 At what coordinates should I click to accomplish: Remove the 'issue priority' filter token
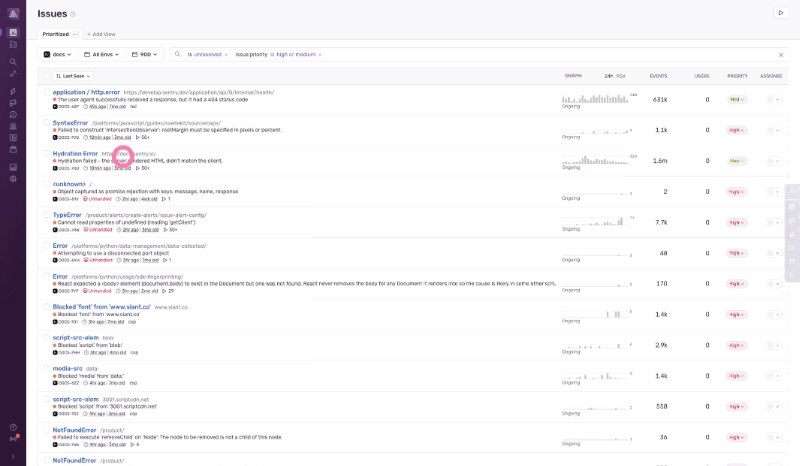(320, 55)
